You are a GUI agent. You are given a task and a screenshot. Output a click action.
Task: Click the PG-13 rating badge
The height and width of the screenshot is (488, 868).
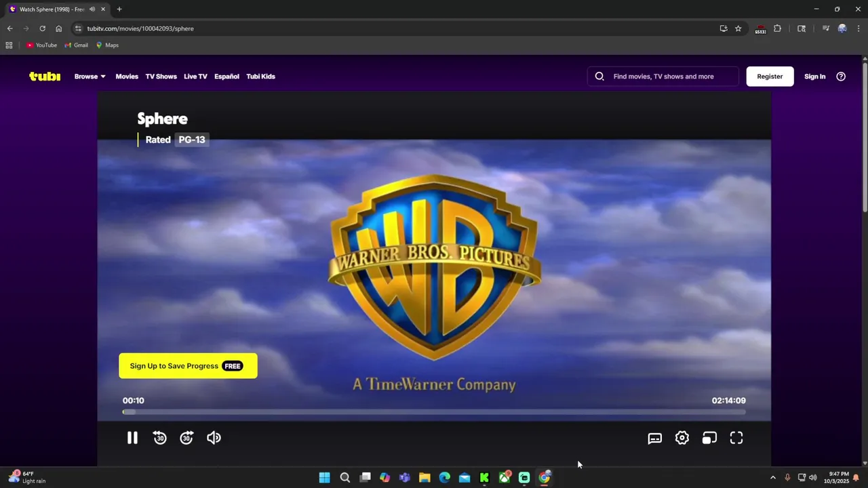click(192, 140)
